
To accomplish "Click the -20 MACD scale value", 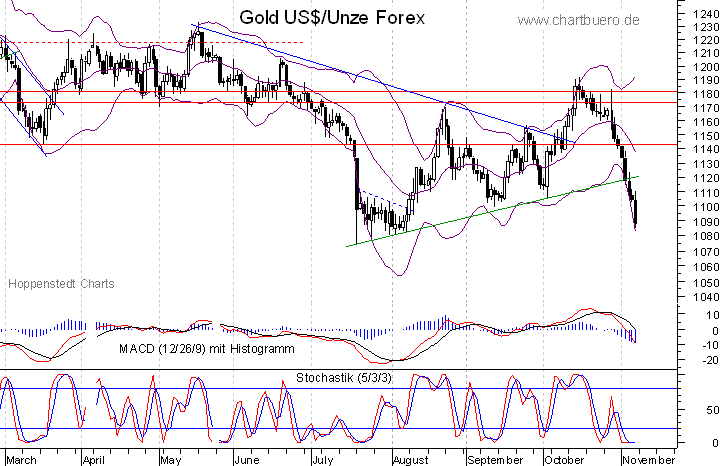I will (x=709, y=360).
